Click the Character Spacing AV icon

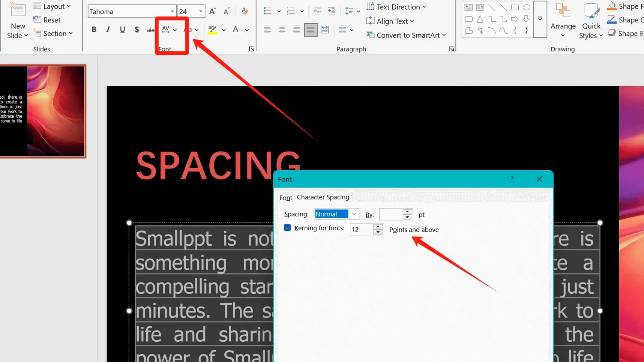coord(165,30)
